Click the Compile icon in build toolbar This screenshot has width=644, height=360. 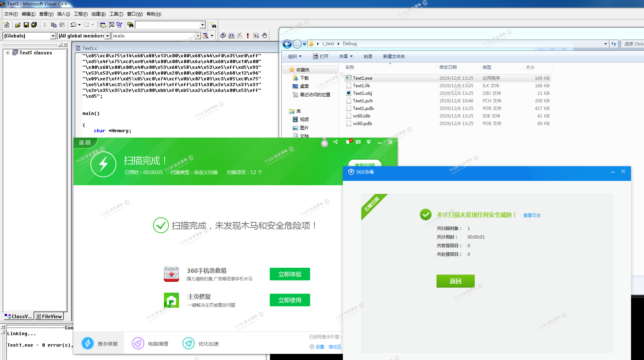pyautogui.click(x=223, y=36)
